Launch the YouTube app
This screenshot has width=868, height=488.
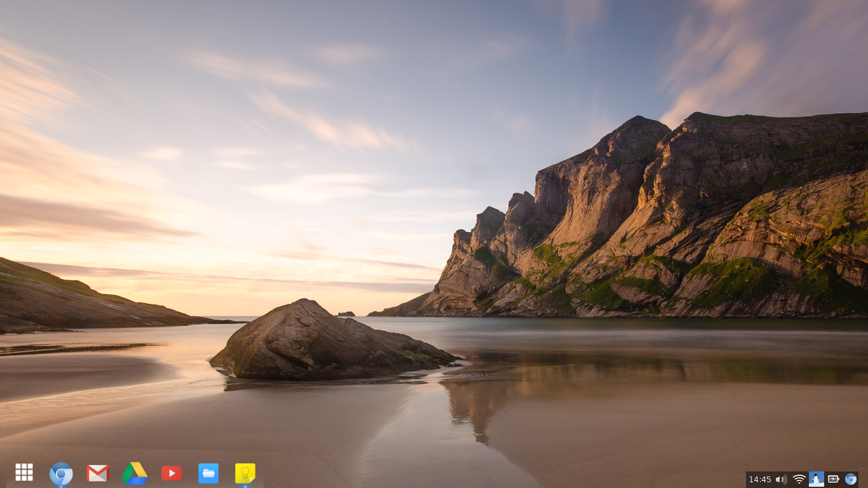pyautogui.click(x=172, y=473)
